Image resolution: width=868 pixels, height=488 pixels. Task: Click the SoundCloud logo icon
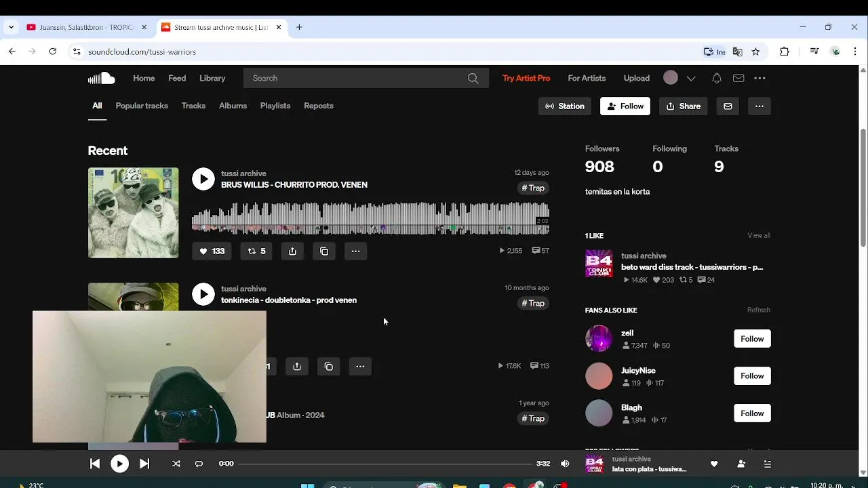[x=101, y=78]
